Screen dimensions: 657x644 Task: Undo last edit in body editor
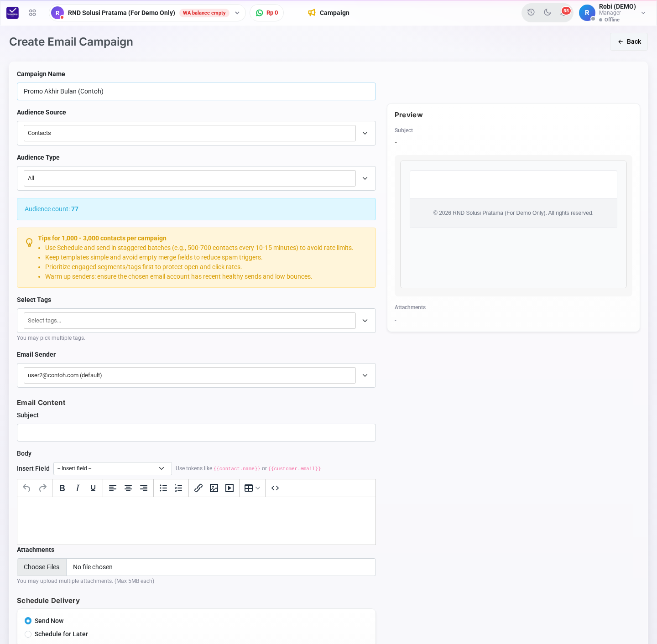[27, 488]
